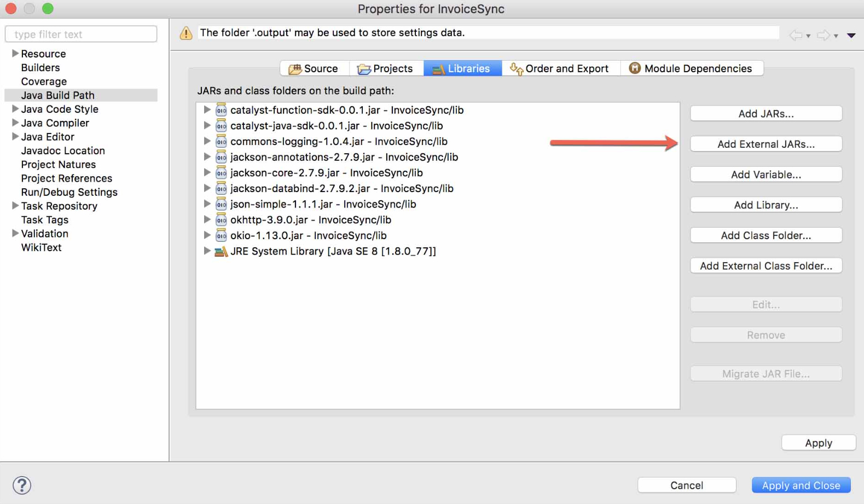The height and width of the screenshot is (504, 864).
Task: Click the Add Variable button
Action: 766,174
